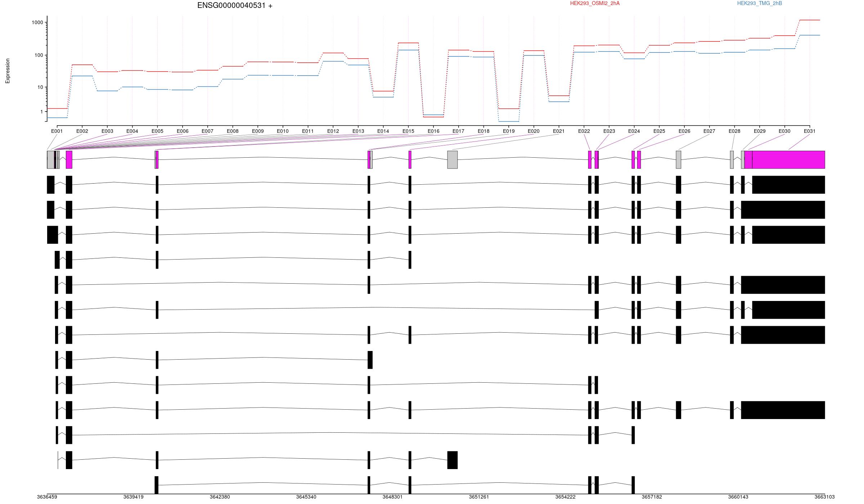The image size is (864, 504).
Task: Click exon label E011
Action: pyautogui.click(x=308, y=131)
